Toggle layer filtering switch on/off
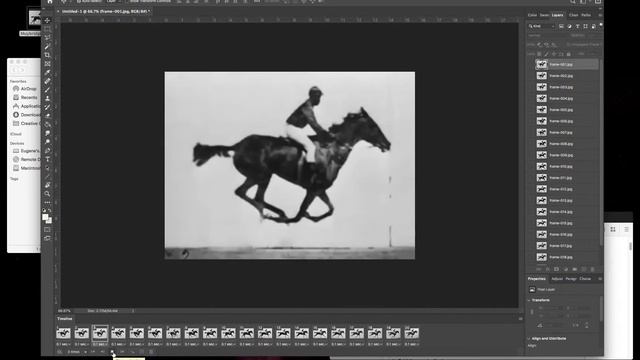640x360 pixels. click(601, 26)
